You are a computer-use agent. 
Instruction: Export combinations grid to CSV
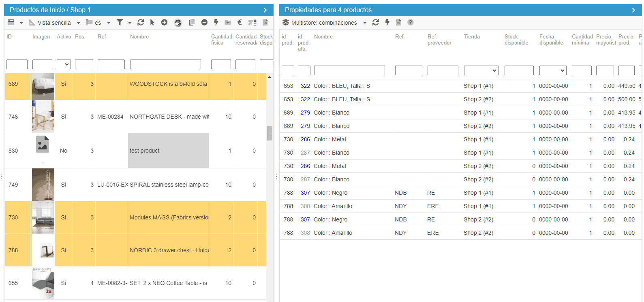[x=398, y=23]
